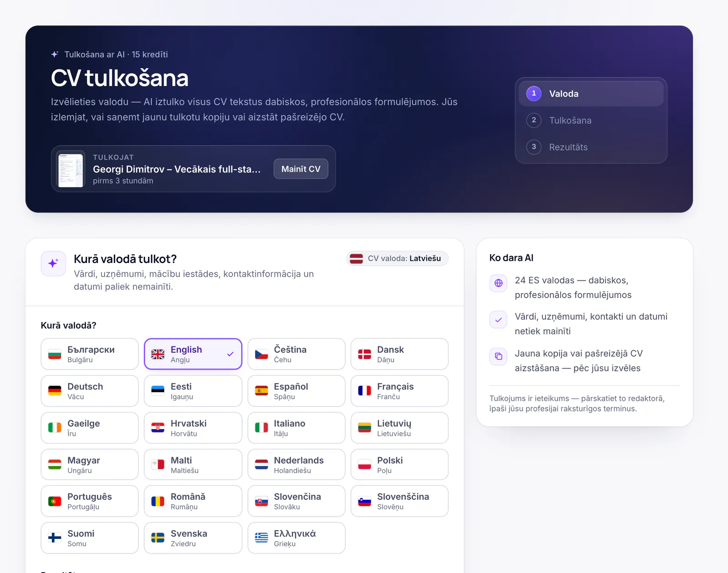Image resolution: width=728 pixels, height=573 pixels.
Task: Select English as translation language
Action: point(193,354)
